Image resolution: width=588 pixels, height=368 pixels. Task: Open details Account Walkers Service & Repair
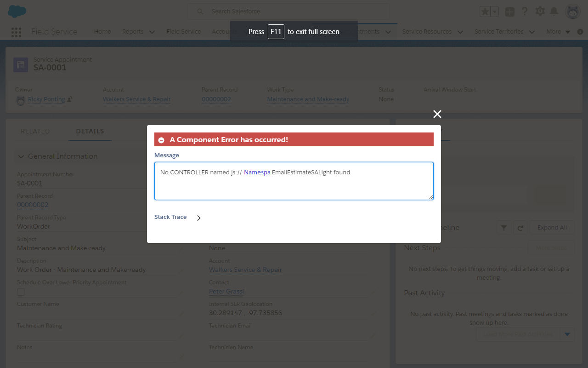[x=245, y=270]
